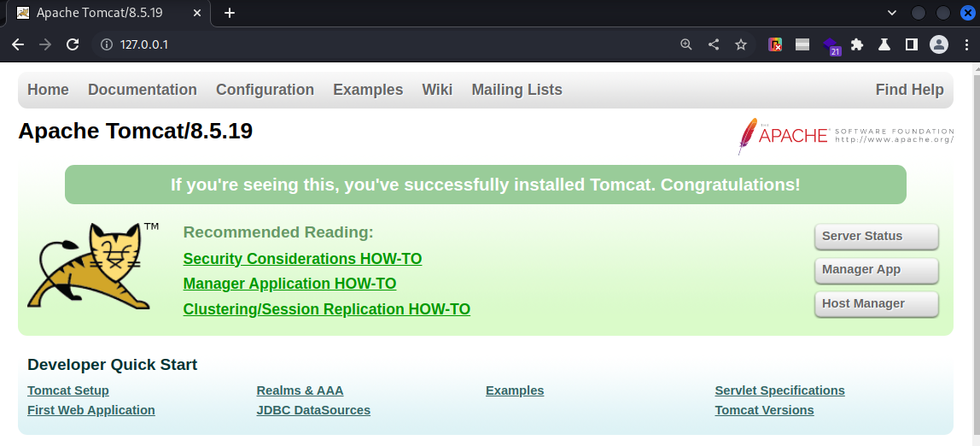Image resolution: width=980 pixels, height=446 pixels.
Task: Open the Host Manager button
Action: point(876,303)
